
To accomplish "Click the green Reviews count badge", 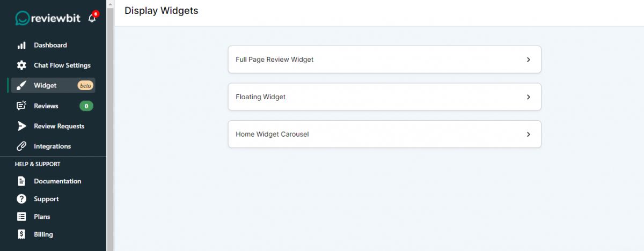I will 86,106.
